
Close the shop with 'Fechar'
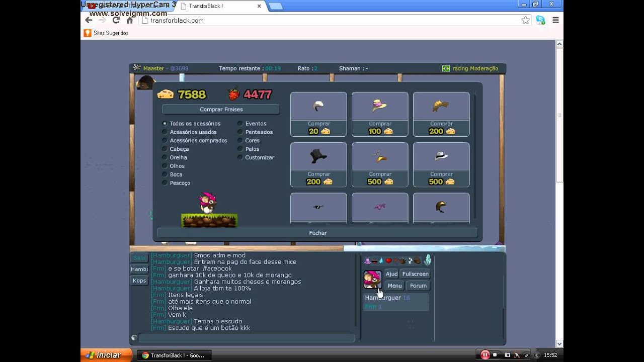click(x=317, y=233)
